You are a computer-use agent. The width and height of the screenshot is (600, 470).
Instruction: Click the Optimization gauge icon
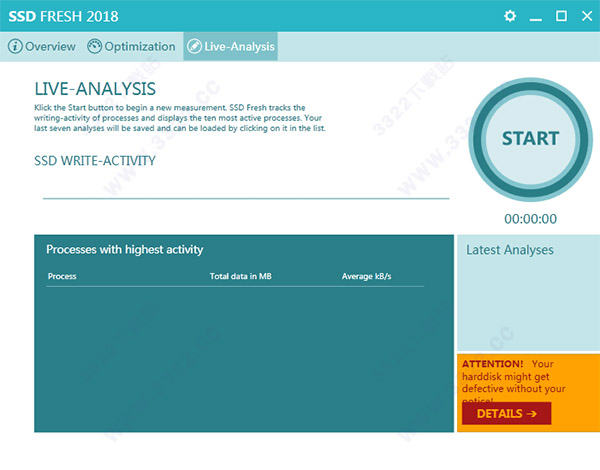[94, 46]
